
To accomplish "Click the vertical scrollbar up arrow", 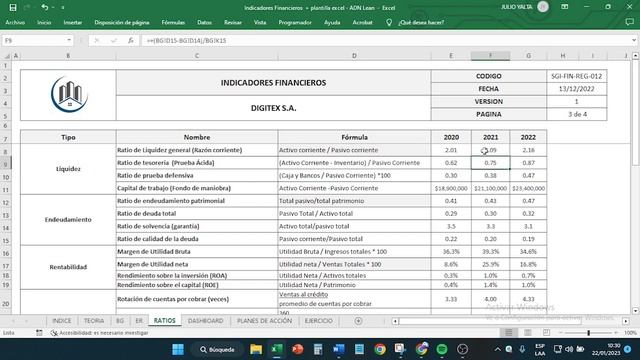I will (x=636, y=56).
